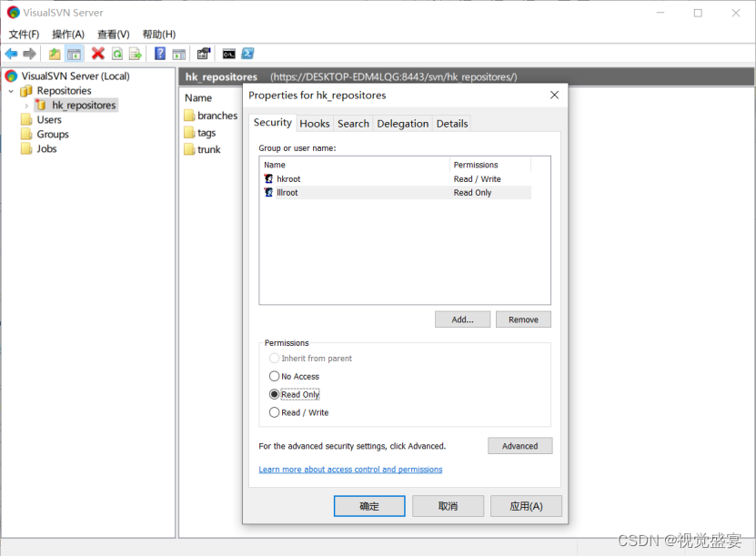The height and width of the screenshot is (557, 756).
Task: Click the 应用(A) button
Action: (x=526, y=506)
